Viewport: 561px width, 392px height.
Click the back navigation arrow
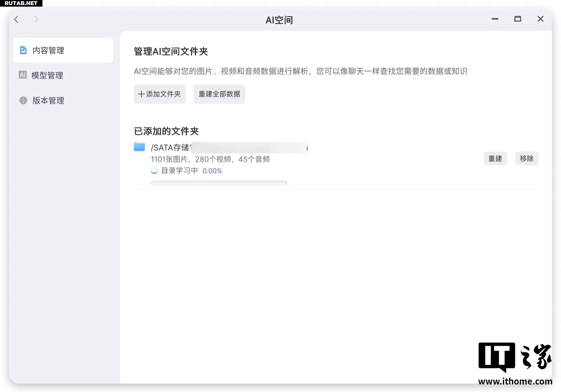tap(16, 19)
